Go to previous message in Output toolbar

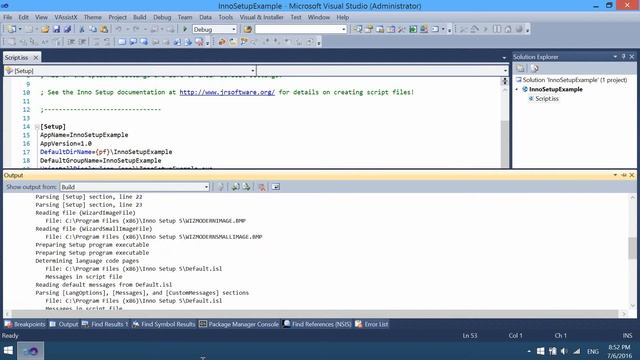tap(236, 187)
